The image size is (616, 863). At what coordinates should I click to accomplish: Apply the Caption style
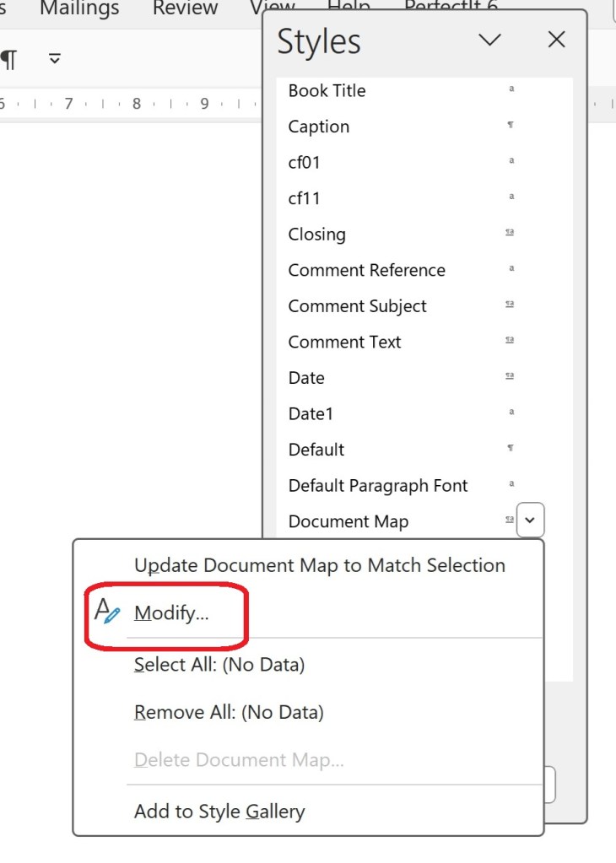tap(318, 127)
